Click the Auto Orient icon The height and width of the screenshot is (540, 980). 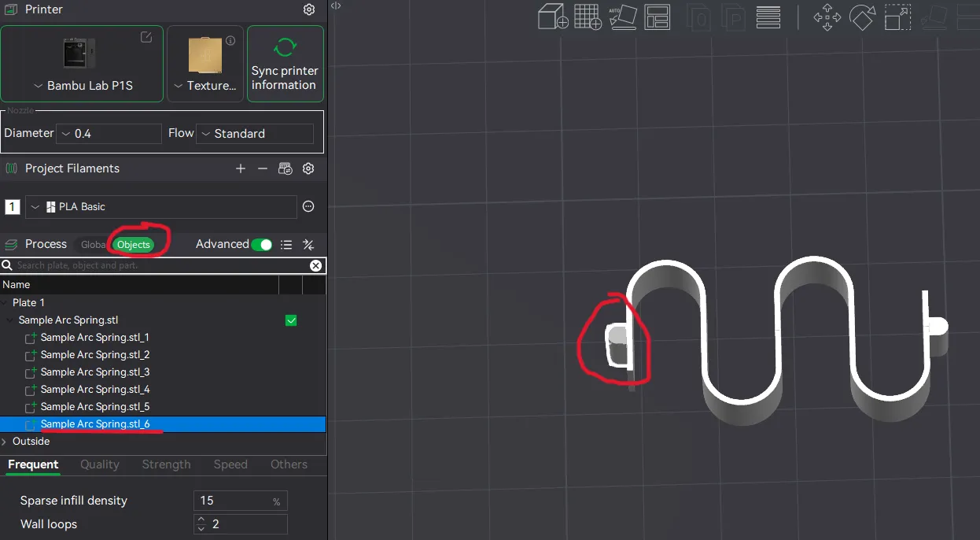[622, 17]
